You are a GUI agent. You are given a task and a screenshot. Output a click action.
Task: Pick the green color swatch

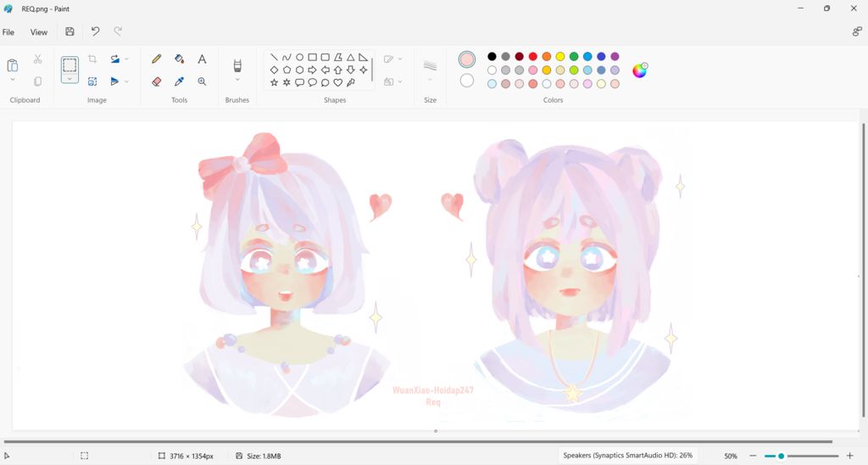click(x=574, y=57)
